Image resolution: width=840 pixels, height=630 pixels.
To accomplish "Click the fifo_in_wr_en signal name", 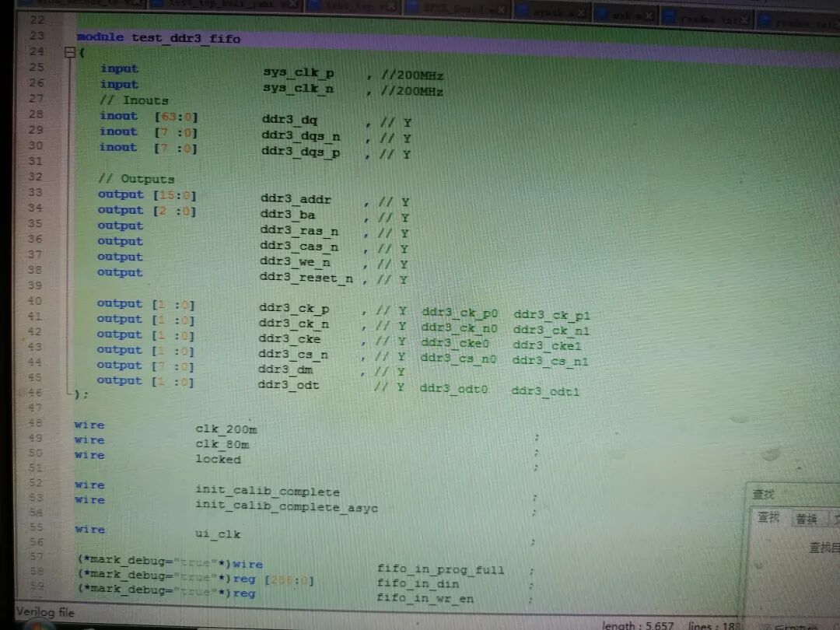I will pos(425,598).
